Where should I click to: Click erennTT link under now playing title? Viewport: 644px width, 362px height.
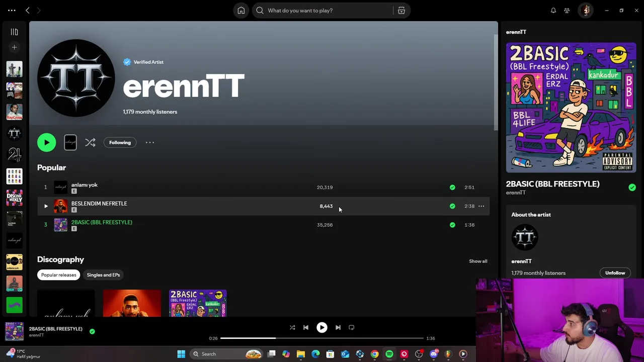(36, 335)
